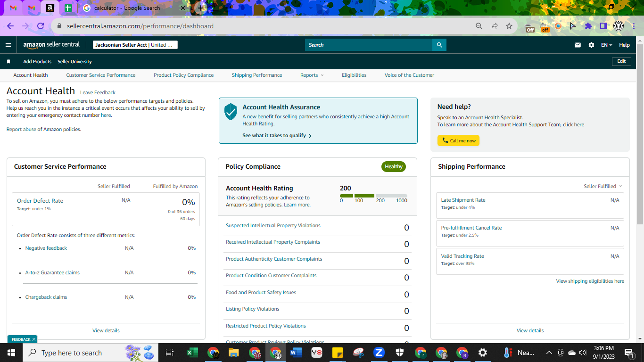
Task: Go back with the browser back arrow
Action: (x=10, y=26)
